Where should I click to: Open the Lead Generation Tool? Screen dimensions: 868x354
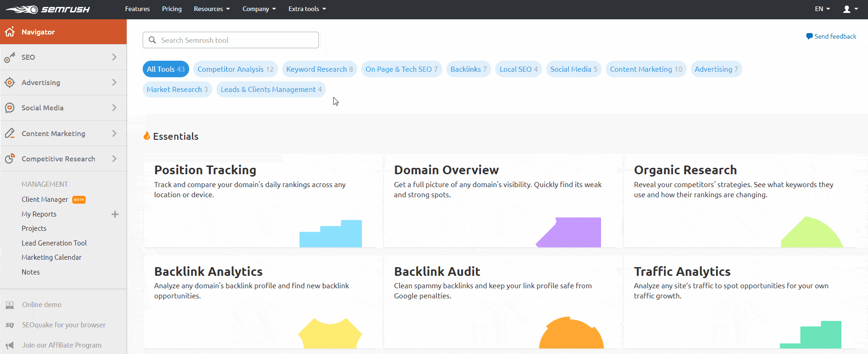(x=54, y=243)
